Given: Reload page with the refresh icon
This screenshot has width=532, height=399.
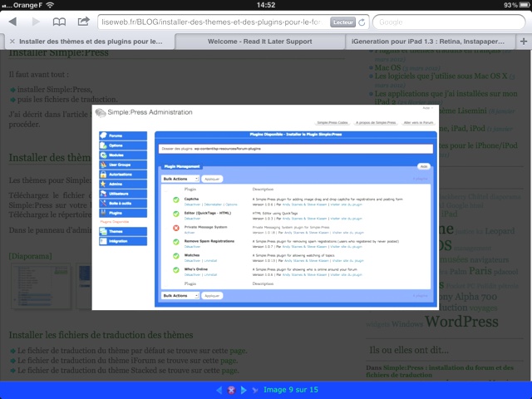Looking at the screenshot, I should pyautogui.click(x=361, y=22).
